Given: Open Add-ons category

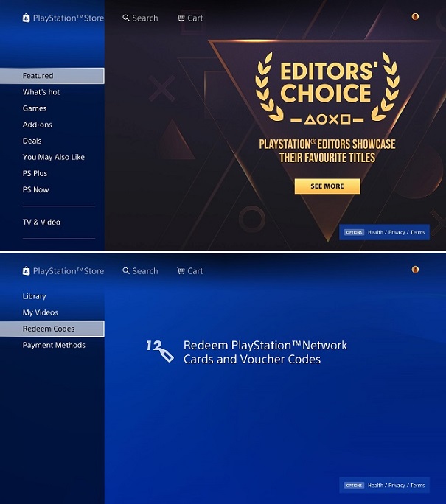Looking at the screenshot, I should (x=38, y=125).
